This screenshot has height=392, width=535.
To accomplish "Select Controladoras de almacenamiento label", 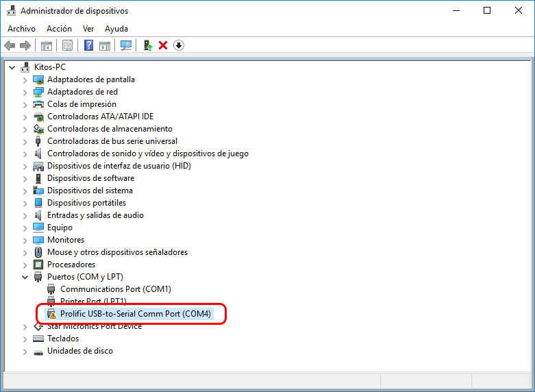I will tap(110, 129).
